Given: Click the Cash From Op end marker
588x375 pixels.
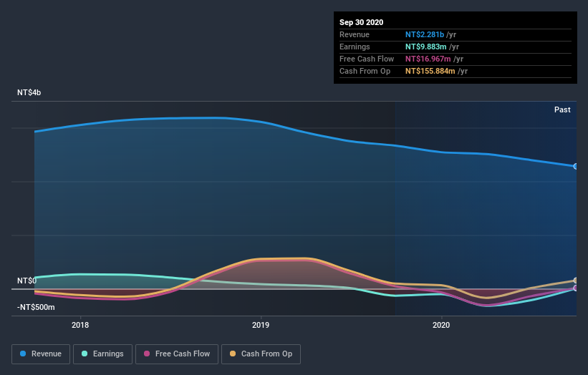Looking at the screenshot, I should click(576, 281).
